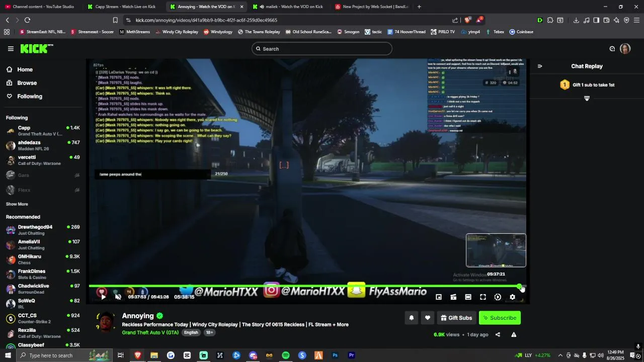The width and height of the screenshot is (644, 362).
Task: Open the browser main menu
Action: [x=636, y=20]
